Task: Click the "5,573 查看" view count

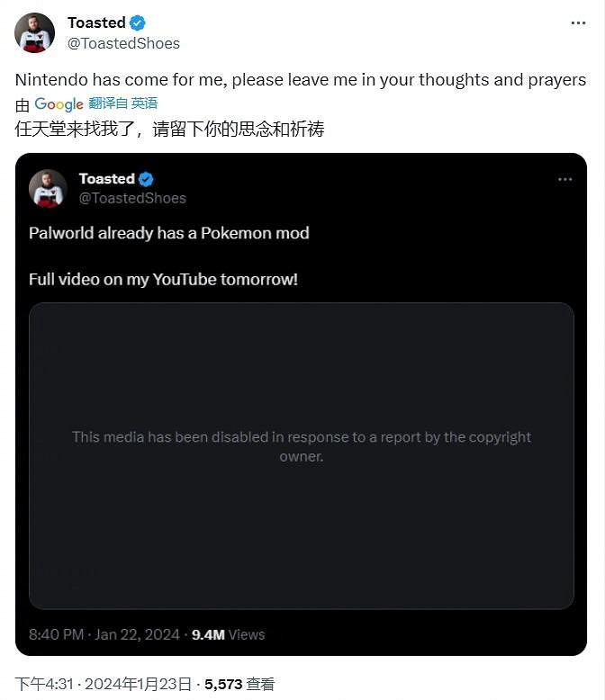Action: point(239,685)
